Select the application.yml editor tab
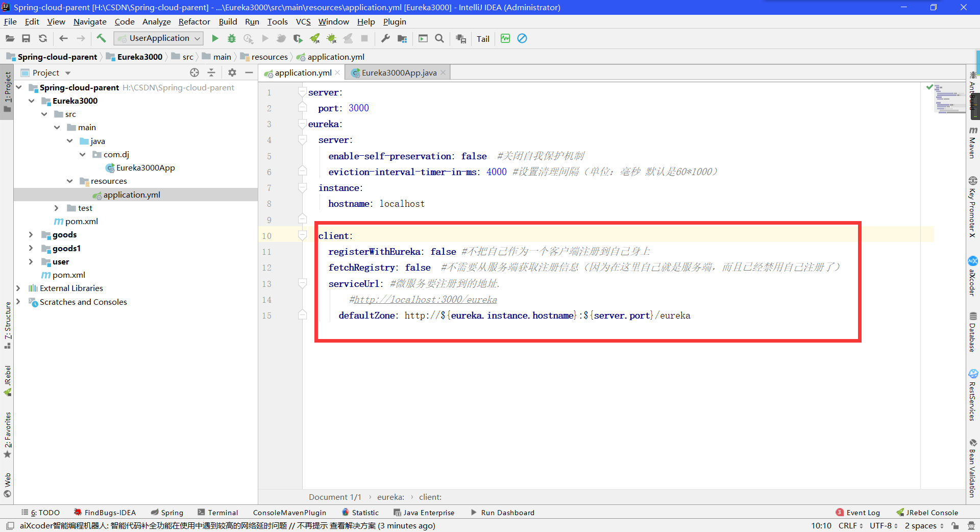980x532 pixels. click(x=302, y=72)
